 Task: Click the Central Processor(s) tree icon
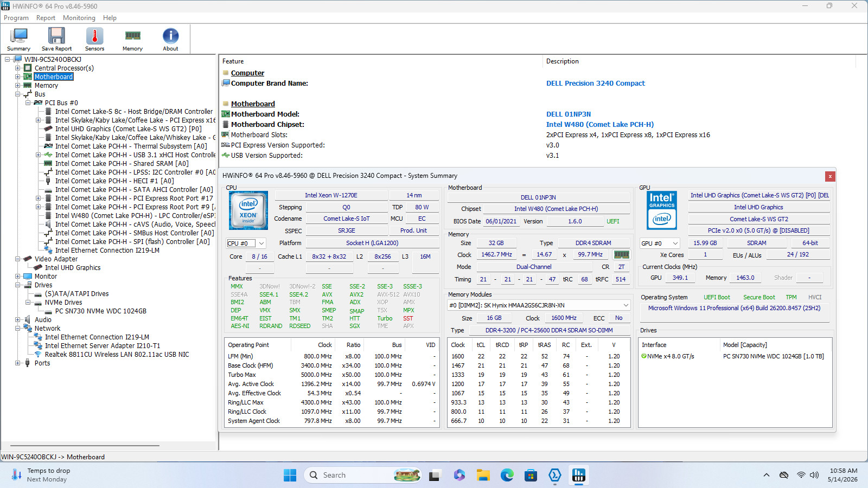coord(28,68)
